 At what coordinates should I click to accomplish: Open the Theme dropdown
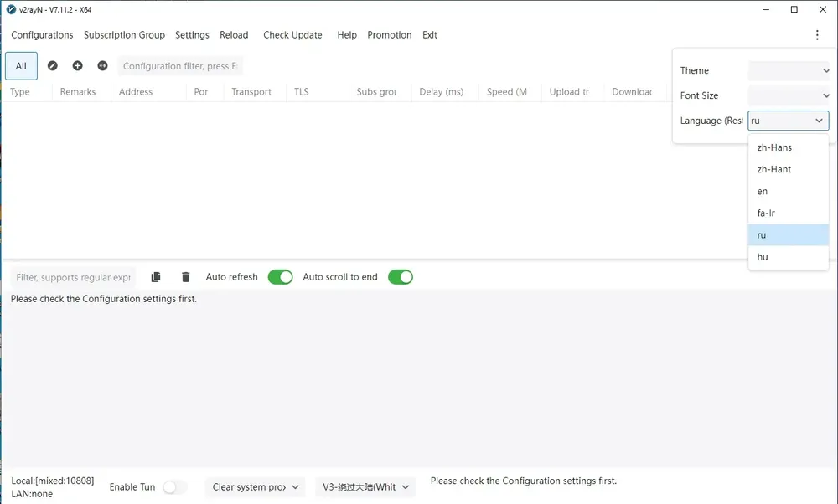[789, 70]
